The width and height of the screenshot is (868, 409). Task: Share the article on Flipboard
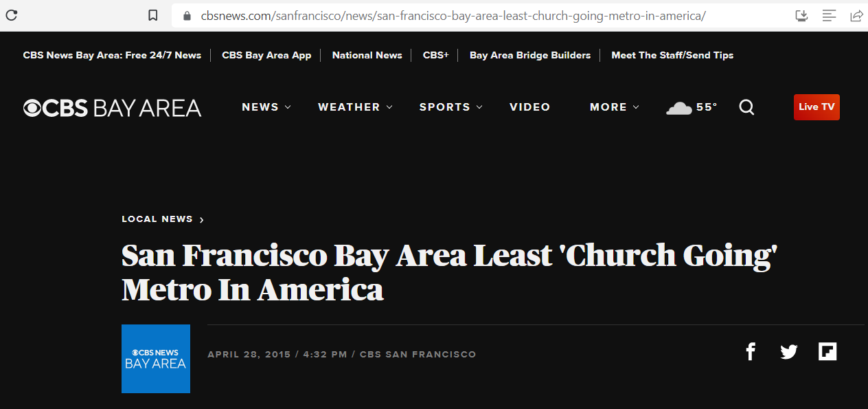pos(827,352)
